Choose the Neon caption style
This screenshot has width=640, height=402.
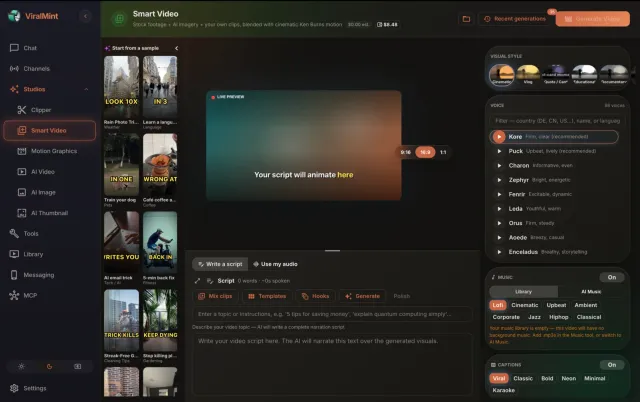[569, 378]
